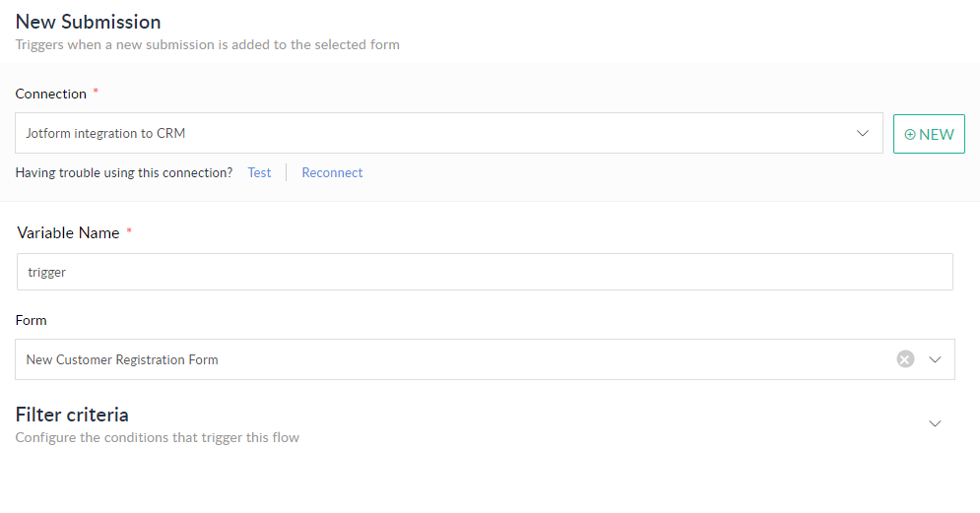Image resolution: width=980 pixels, height=513 pixels.
Task: Click the 'Configure the conditions' description text
Action: click(x=158, y=437)
